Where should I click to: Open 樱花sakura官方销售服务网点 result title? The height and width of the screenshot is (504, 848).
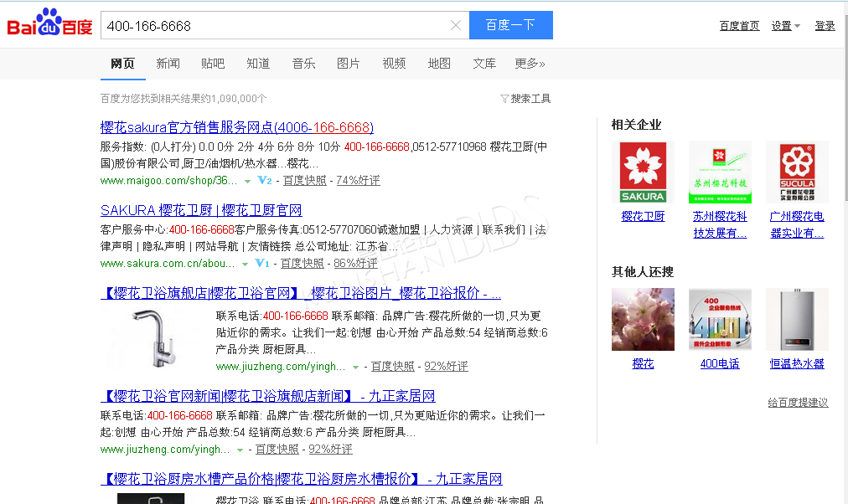(237, 127)
